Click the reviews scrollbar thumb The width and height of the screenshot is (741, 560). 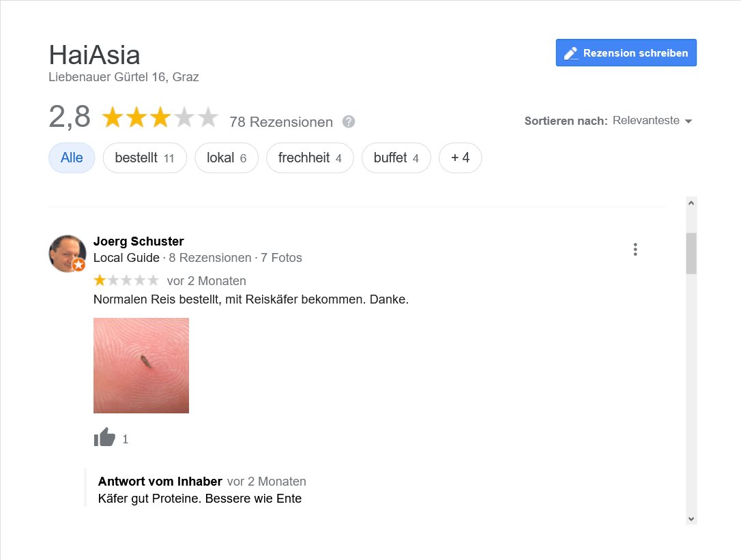(691, 253)
